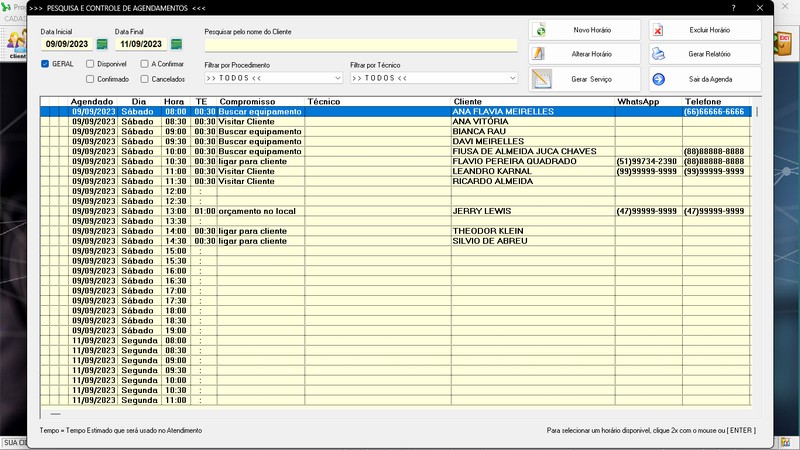Select the JERRY LEWIS appointment row
800x450 pixels.
[395, 211]
